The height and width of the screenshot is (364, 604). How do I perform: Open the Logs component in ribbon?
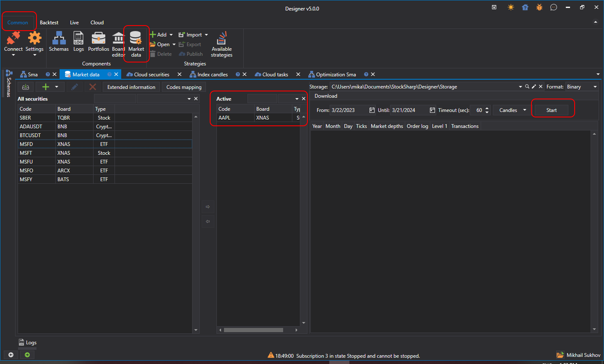coord(78,42)
